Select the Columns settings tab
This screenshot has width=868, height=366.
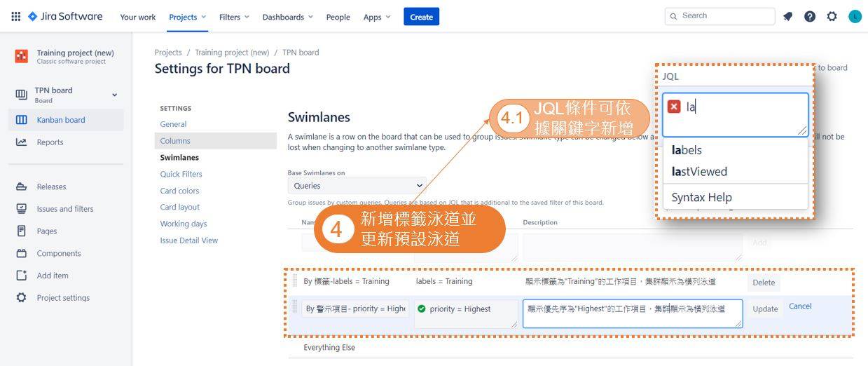175,141
